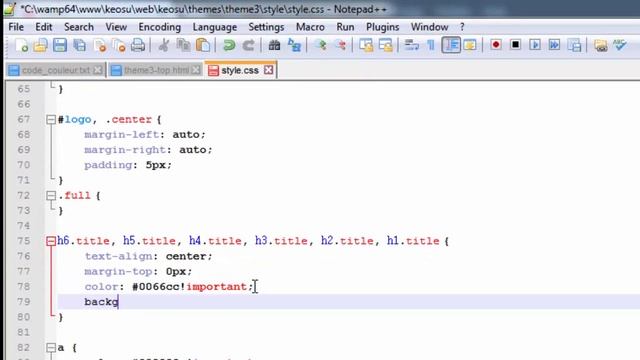640x360 pixels.
Task: Toggle the highlighted Indent Guide button
Action: 451,45
